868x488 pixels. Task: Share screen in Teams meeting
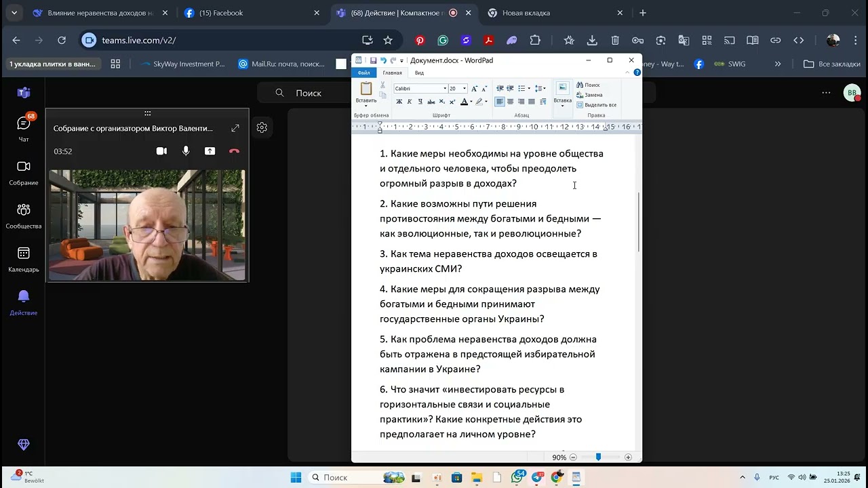[x=210, y=151]
